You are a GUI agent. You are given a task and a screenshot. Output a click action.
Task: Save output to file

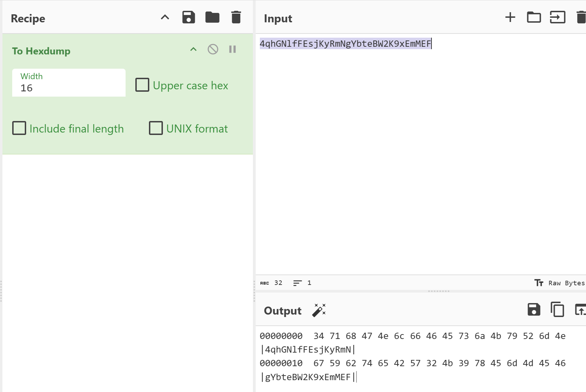534,310
